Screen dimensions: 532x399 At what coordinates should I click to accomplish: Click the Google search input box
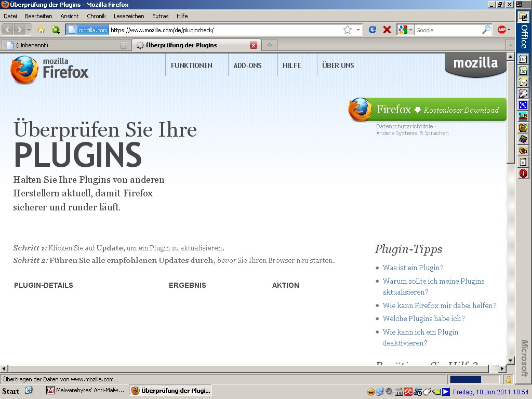pos(448,30)
